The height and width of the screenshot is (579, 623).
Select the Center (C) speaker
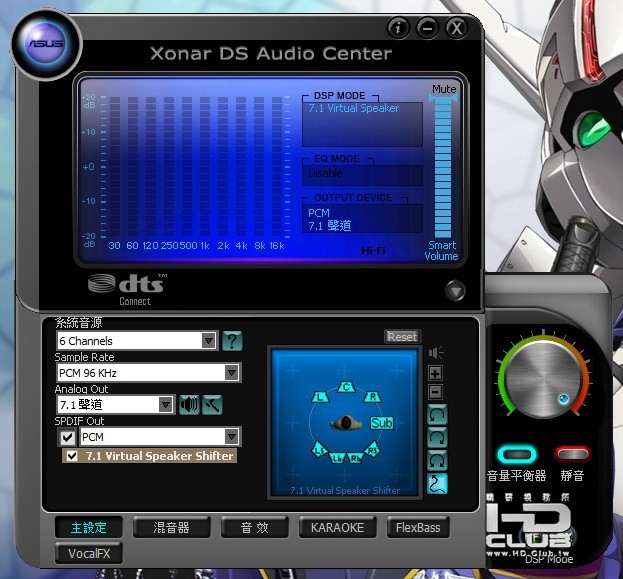point(346,387)
